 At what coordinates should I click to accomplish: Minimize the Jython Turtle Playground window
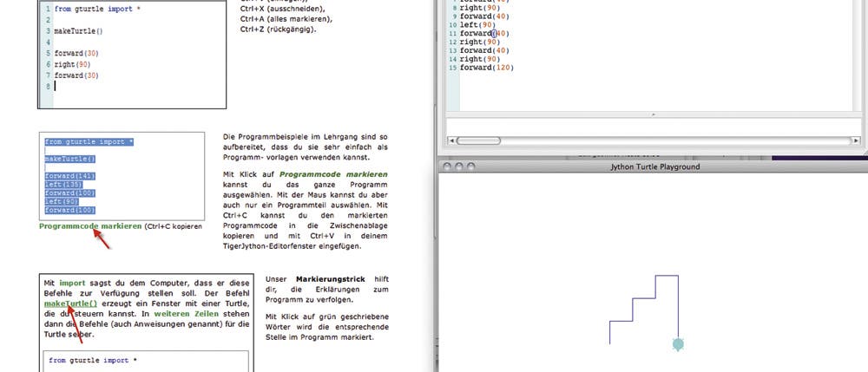coord(459,166)
